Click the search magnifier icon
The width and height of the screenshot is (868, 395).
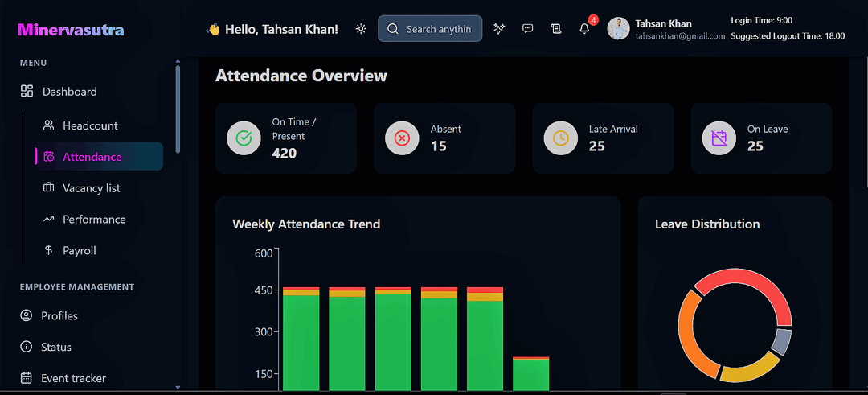pos(393,29)
